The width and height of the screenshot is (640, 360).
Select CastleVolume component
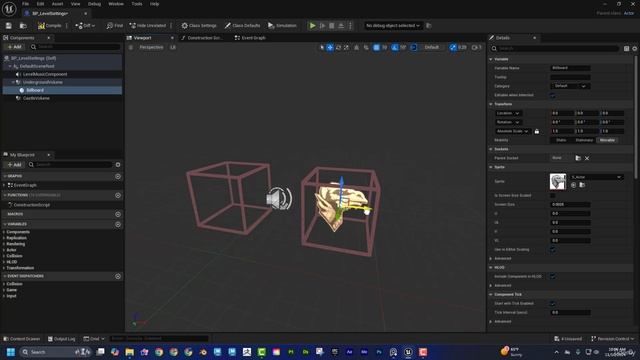coord(36,98)
